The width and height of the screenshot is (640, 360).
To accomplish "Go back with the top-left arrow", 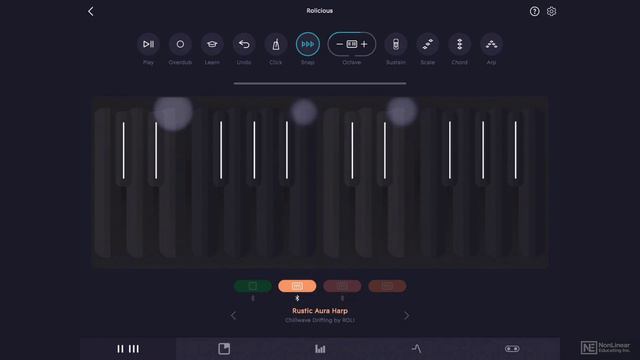I will [x=91, y=11].
